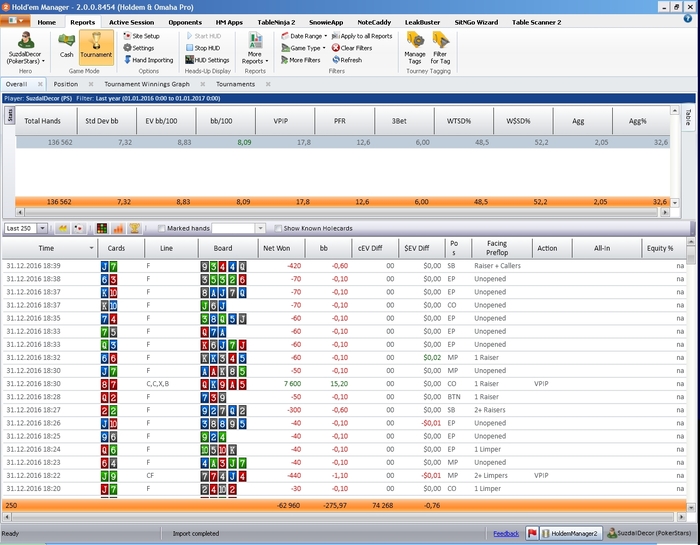Toggle Marked hands checkbox
This screenshot has width=700, height=545.
(x=162, y=229)
